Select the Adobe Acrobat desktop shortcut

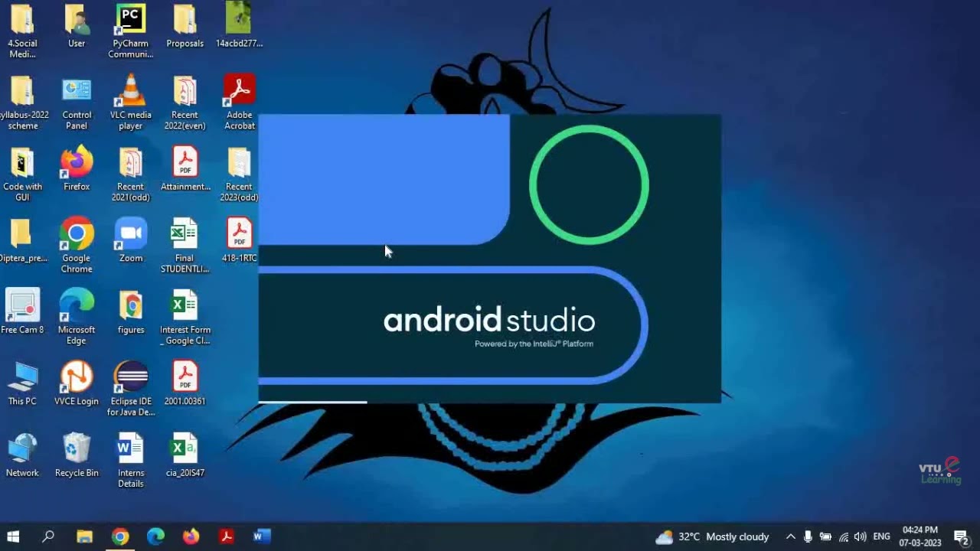(240, 103)
